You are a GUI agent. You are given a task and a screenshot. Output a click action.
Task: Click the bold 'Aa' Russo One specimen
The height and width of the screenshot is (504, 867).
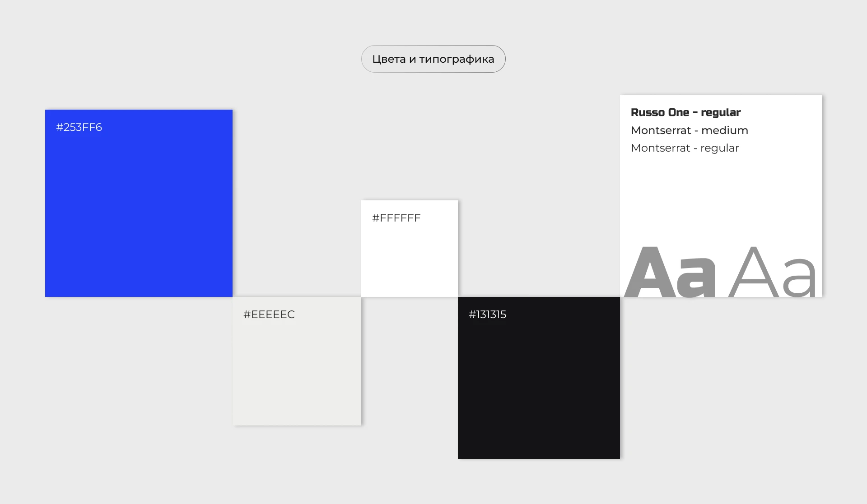670,273
